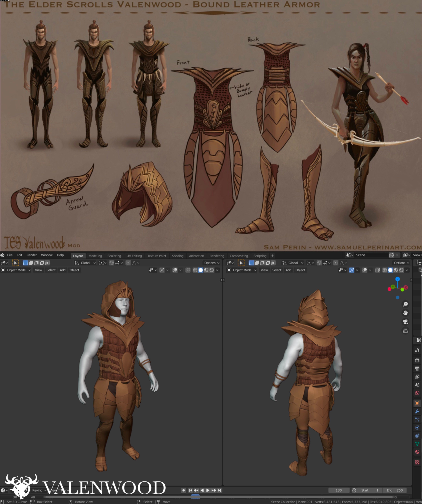Click Add menu in right viewport header

pyautogui.click(x=288, y=270)
